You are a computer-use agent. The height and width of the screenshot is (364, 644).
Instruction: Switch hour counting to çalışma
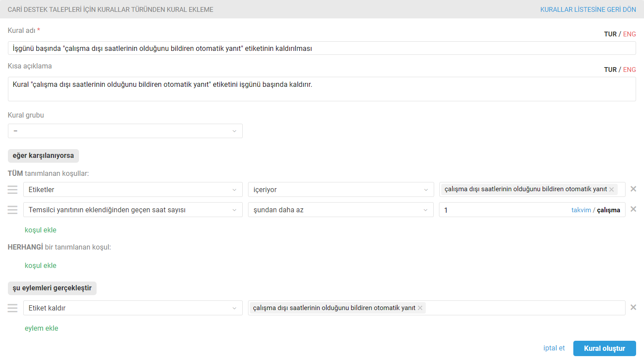pyautogui.click(x=608, y=210)
